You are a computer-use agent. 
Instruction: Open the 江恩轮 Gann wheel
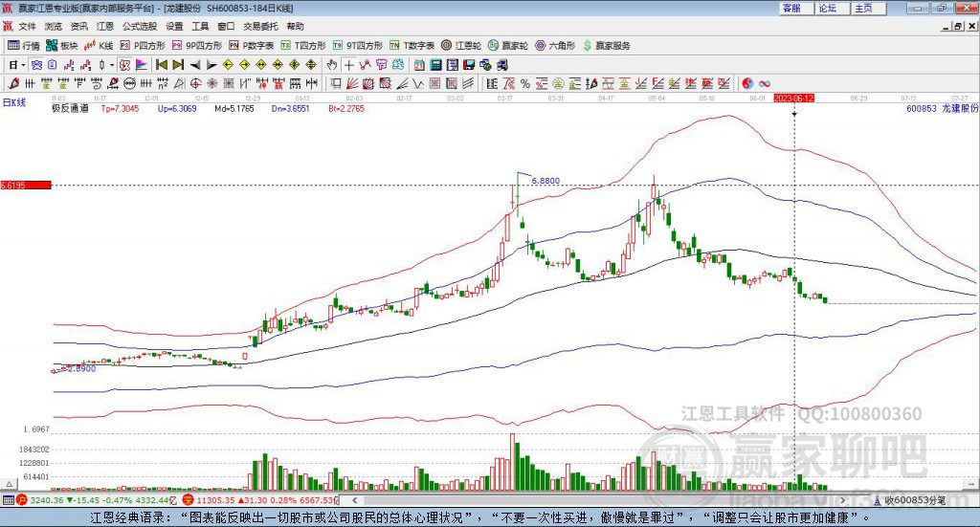pos(461,46)
